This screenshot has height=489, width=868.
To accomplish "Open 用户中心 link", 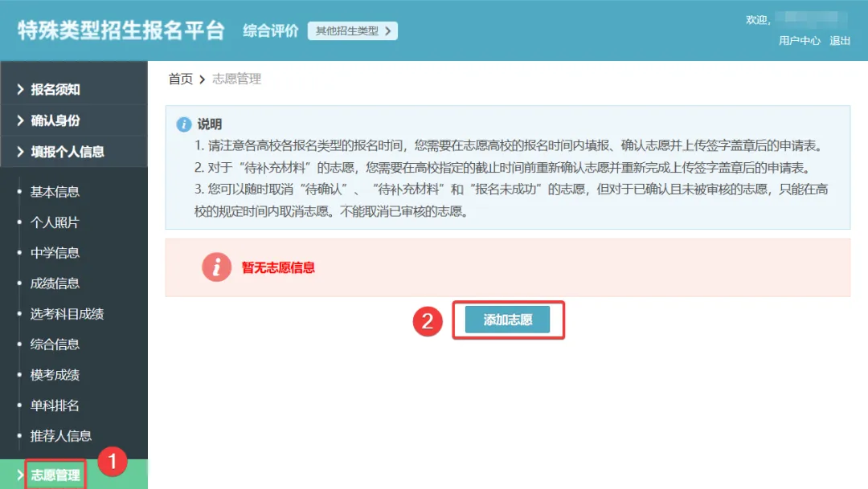I will (799, 41).
